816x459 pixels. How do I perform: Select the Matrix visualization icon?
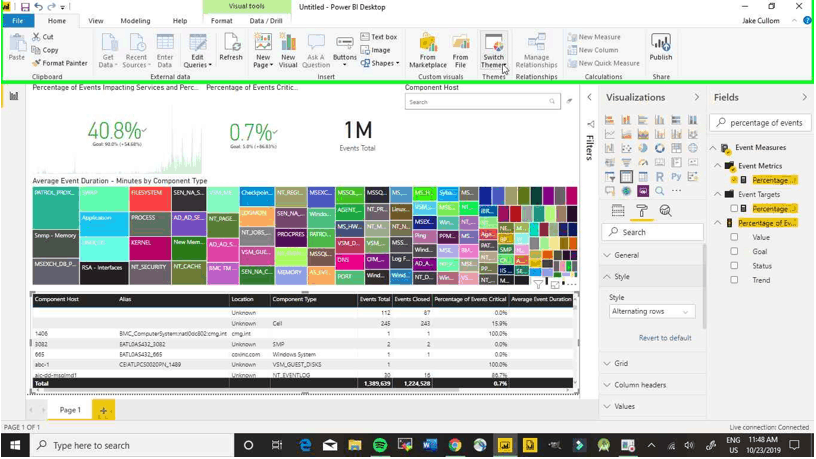coord(643,176)
